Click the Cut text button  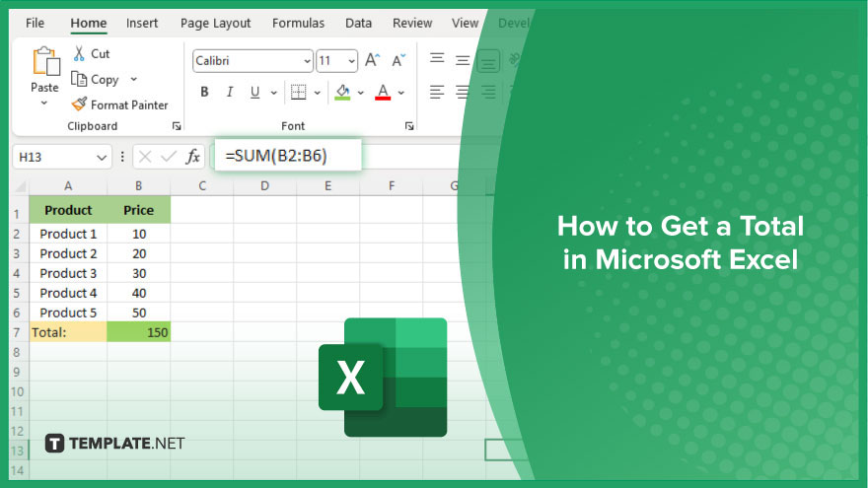101,53
